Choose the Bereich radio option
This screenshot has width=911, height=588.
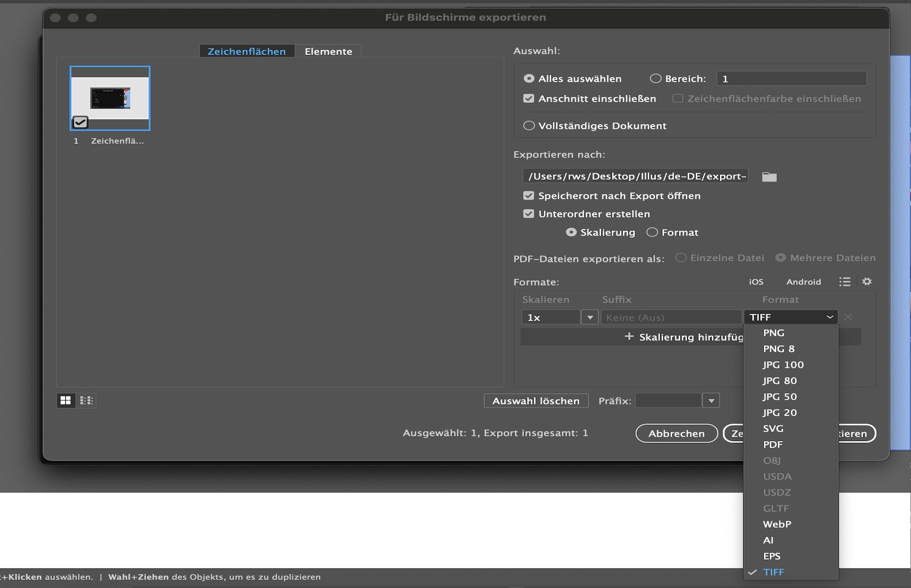655,79
